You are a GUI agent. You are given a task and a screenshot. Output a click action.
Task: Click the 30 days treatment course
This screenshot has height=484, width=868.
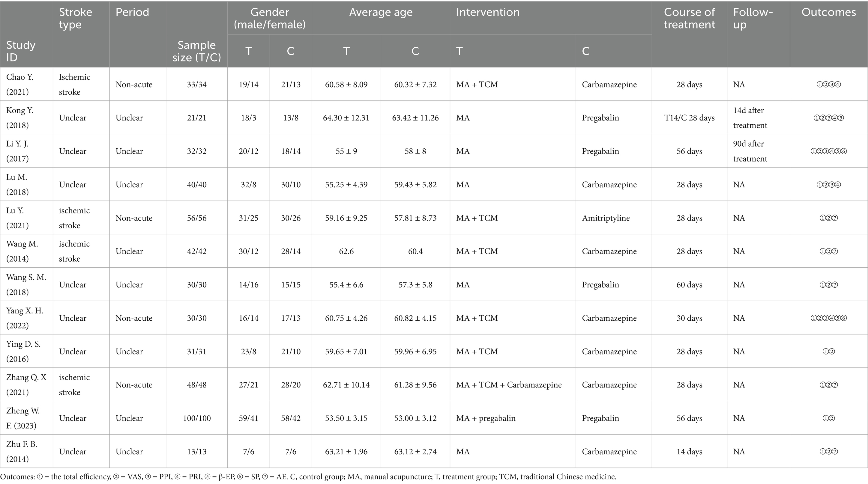[689, 318]
